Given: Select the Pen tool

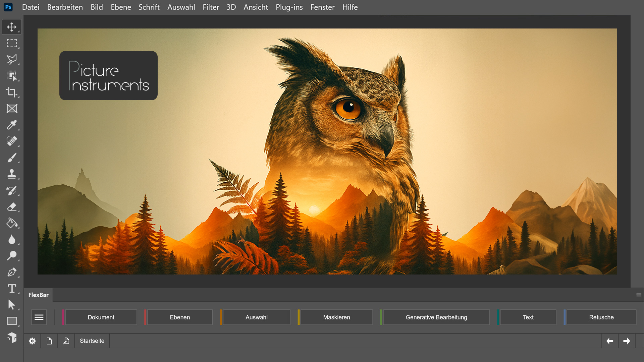Looking at the screenshot, I should (x=12, y=272).
